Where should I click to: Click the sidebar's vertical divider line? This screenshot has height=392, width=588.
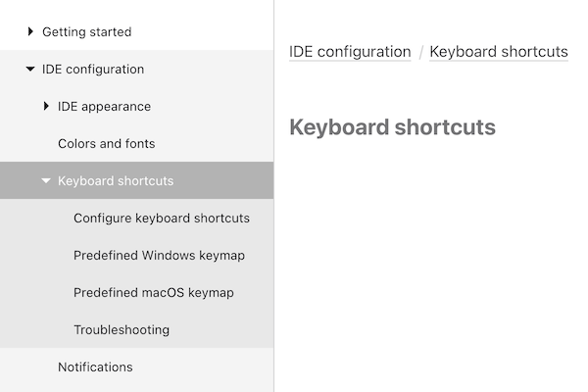[x=273, y=245]
